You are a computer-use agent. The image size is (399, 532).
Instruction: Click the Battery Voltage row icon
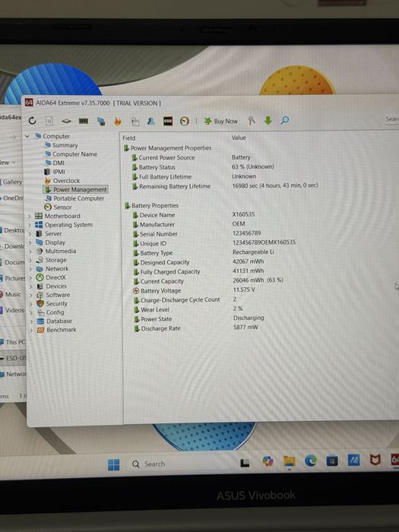[136, 291]
